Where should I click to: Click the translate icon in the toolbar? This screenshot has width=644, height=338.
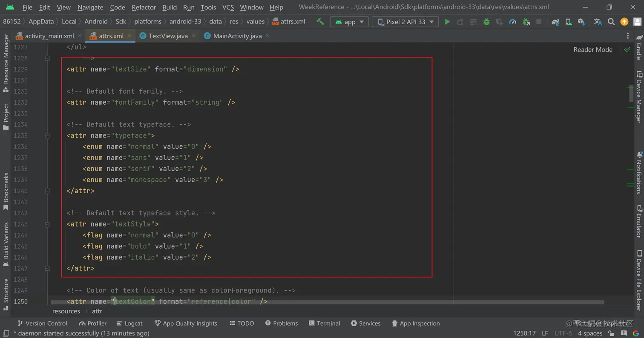(x=598, y=22)
